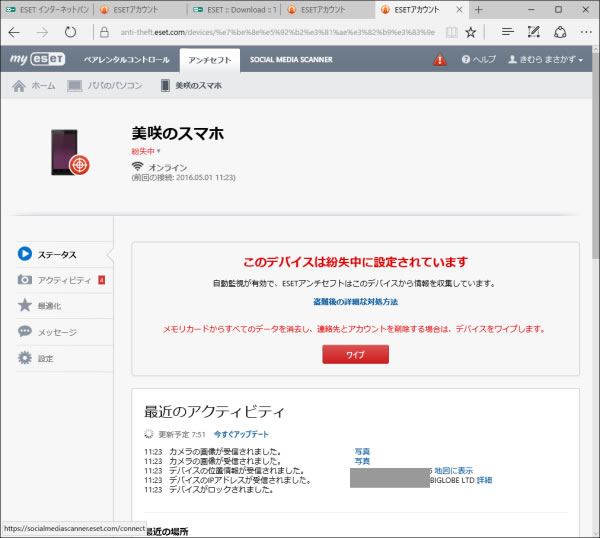
Task: Open ヘルプ help link
Action: point(478,59)
